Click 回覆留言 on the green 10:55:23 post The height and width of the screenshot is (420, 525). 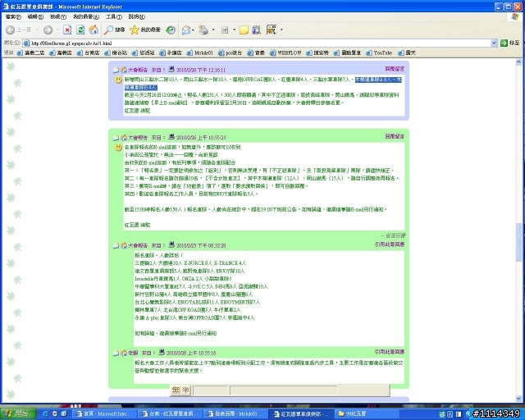coord(395,136)
